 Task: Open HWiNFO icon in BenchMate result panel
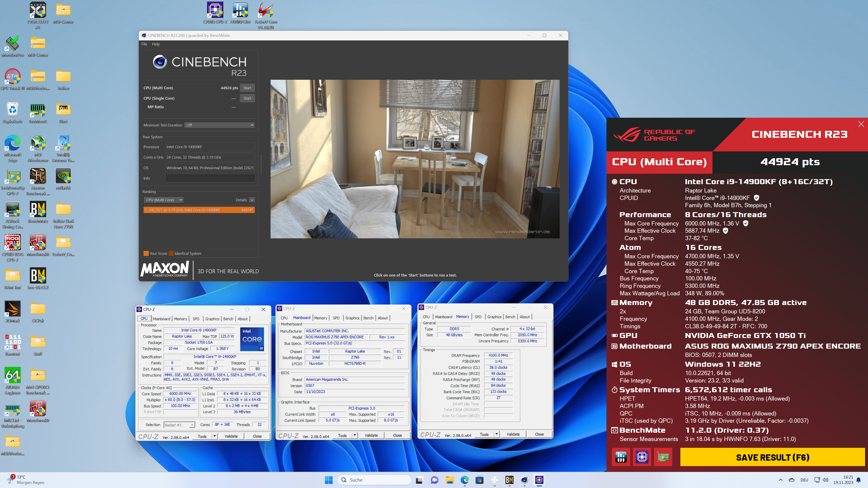coord(621,457)
